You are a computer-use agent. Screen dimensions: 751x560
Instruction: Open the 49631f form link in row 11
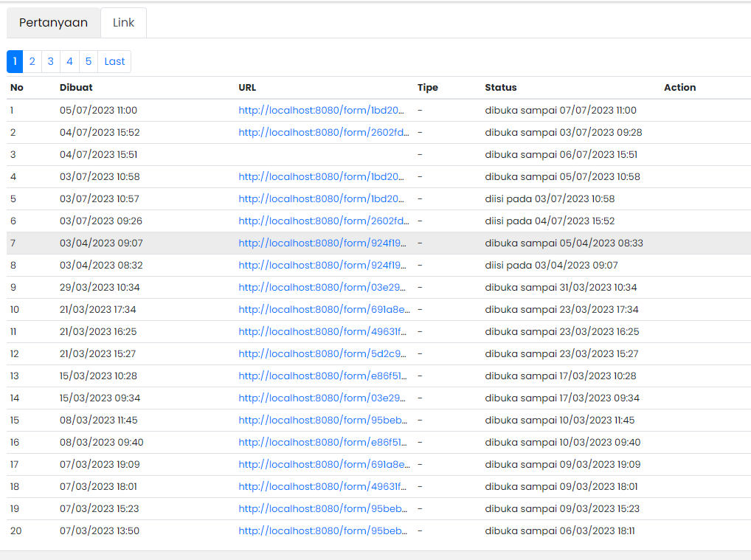[x=324, y=331]
